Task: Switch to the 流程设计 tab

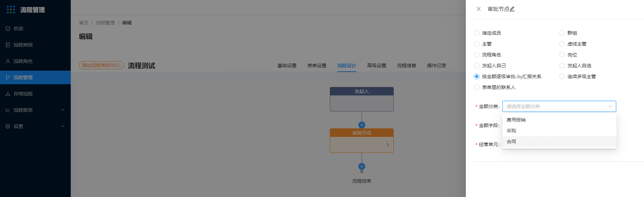Action: 347,66
